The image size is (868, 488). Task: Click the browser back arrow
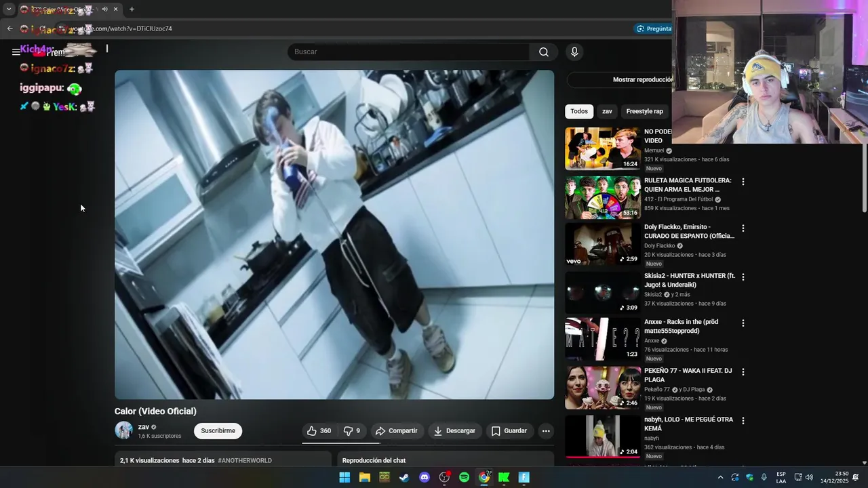(9, 28)
